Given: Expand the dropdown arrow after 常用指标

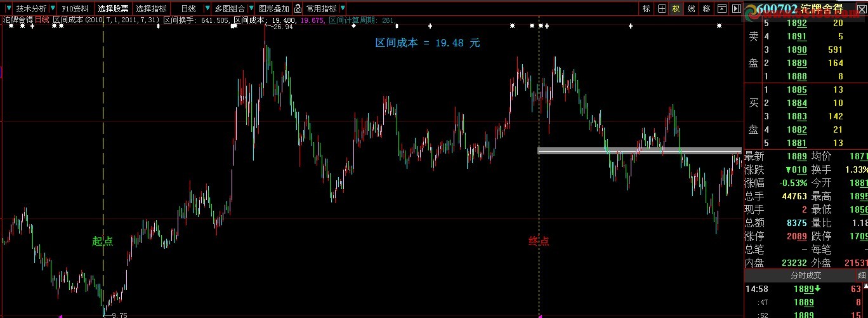Looking at the screenshot, I should (x=343, y=9).
